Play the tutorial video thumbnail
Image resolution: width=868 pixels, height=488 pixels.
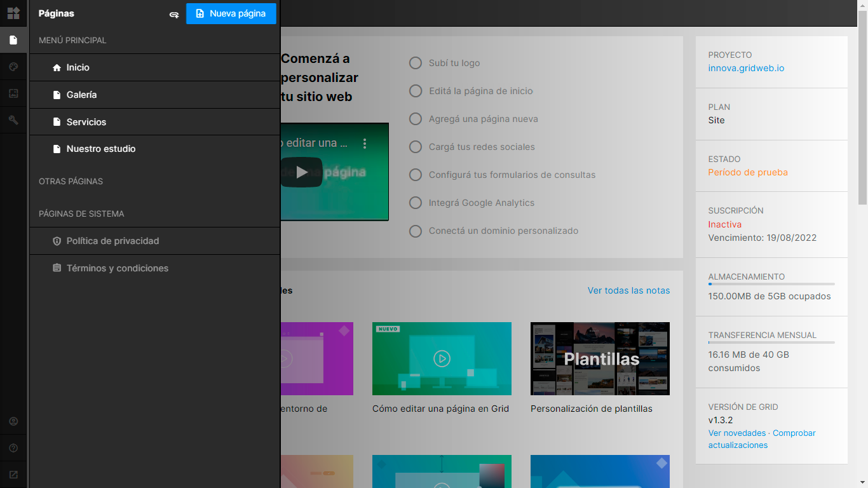pyautogui.click(x=302, y=172)
